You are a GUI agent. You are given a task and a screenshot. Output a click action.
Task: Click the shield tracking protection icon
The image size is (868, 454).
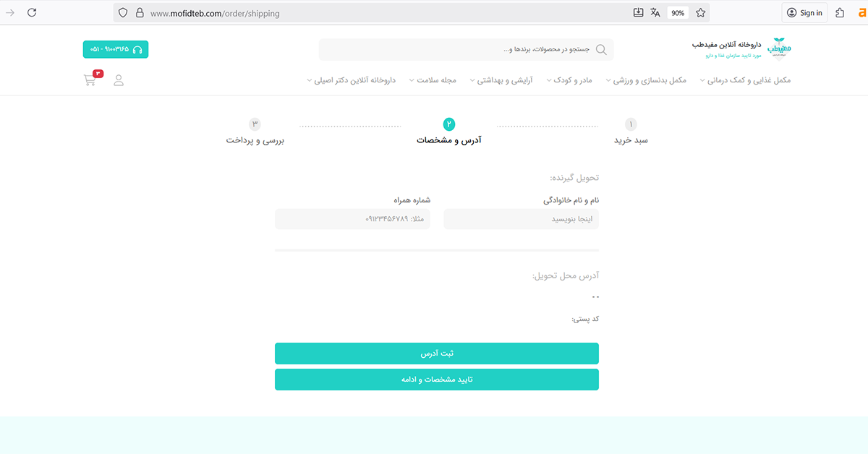123,13
